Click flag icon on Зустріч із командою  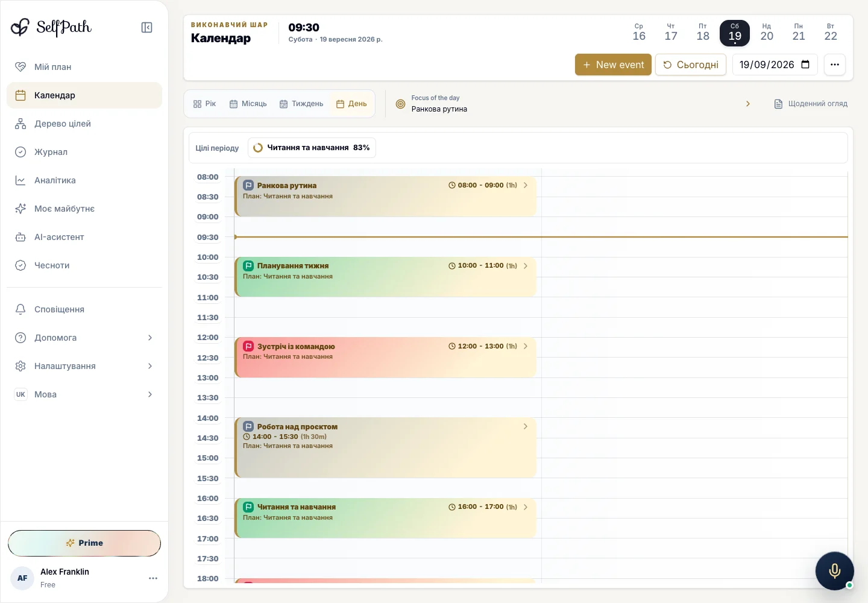pos(248,346)
